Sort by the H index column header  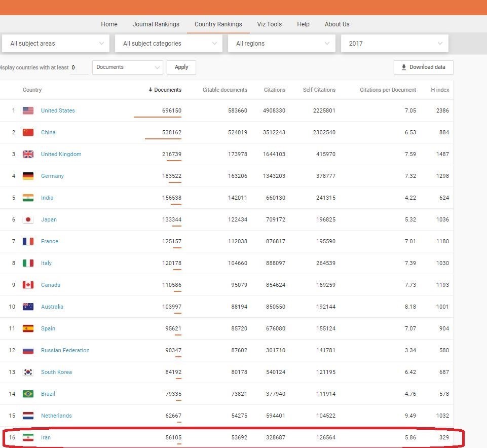(439, 90)
